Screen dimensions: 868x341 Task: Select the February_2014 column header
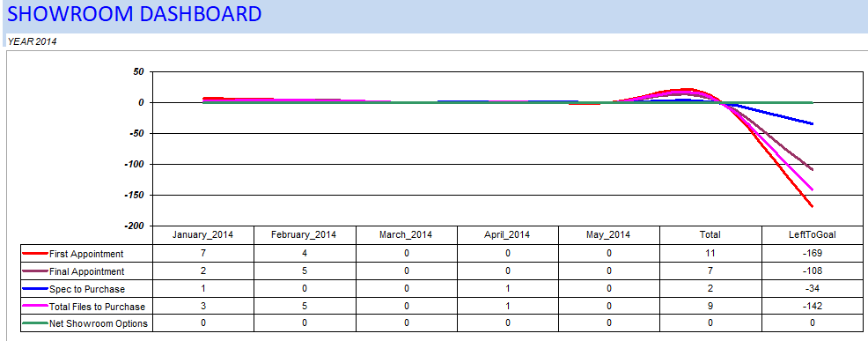305,234
